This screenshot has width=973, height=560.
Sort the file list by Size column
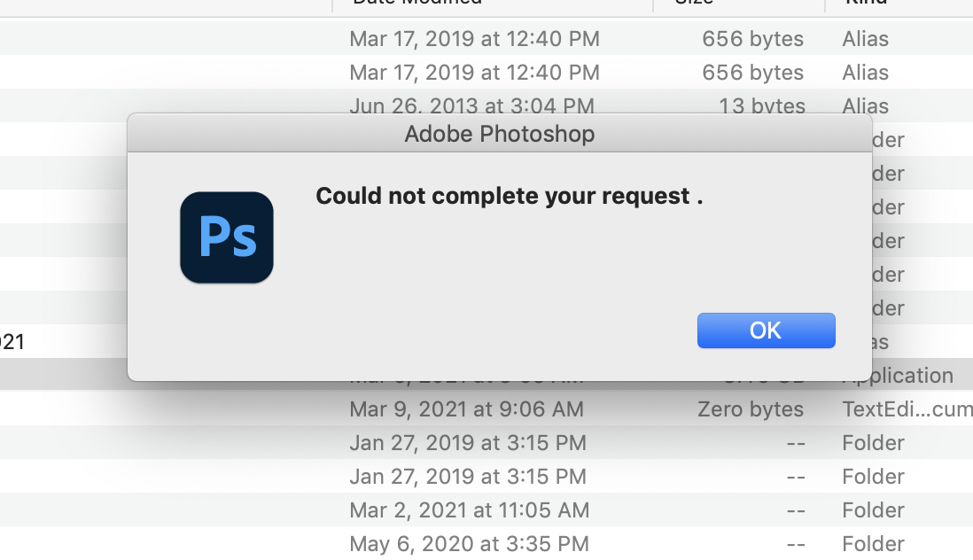(694, 4)
